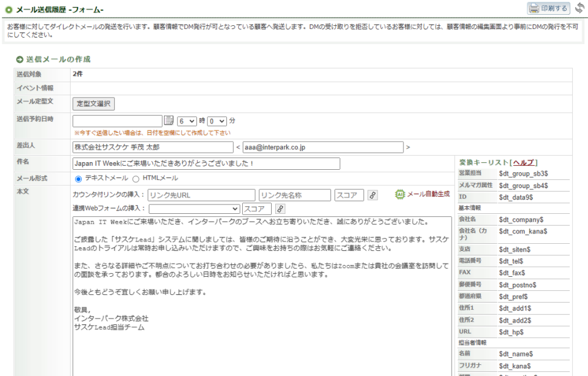Click the web form insert chain icon
588x376 pixels.
[280, 209]
